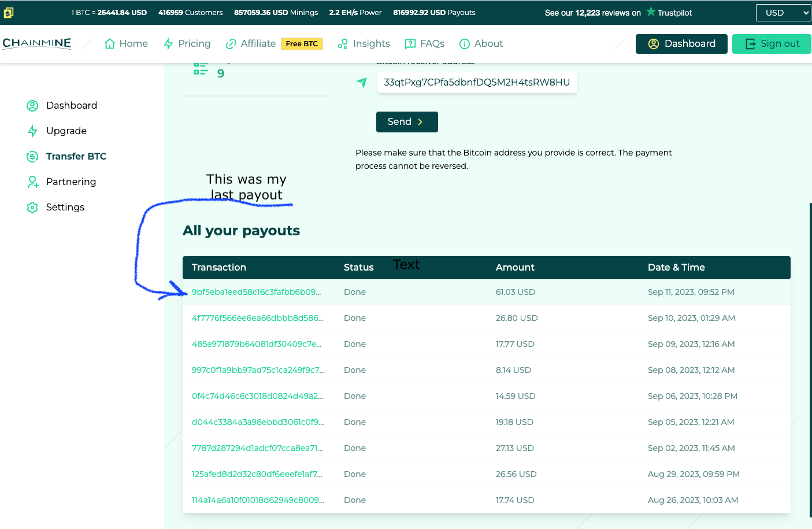Click Done status for 27.13 USD payout
The image size is (812, 529).
pos(355,449)
